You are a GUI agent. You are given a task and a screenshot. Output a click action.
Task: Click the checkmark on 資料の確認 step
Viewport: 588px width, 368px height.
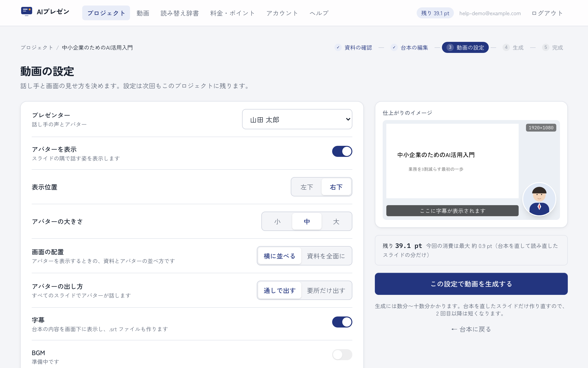[338, 47]
